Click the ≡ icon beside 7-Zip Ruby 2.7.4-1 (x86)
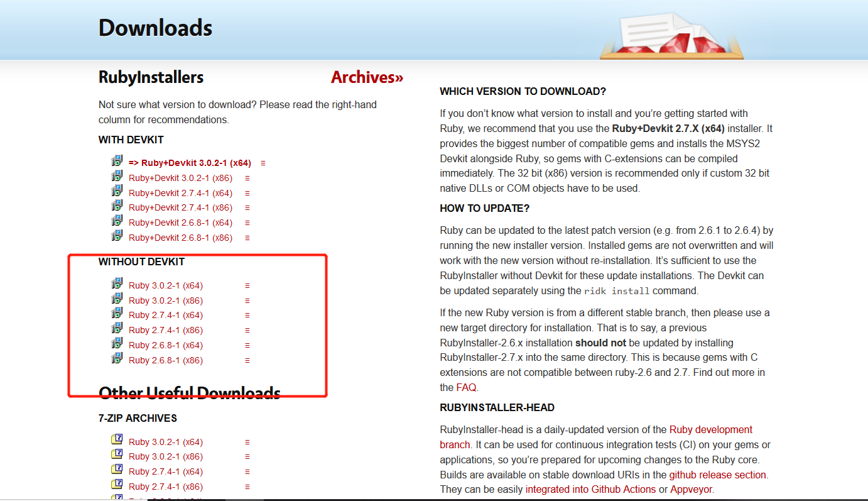Screen dimensions: 868x501 (247, 487)
